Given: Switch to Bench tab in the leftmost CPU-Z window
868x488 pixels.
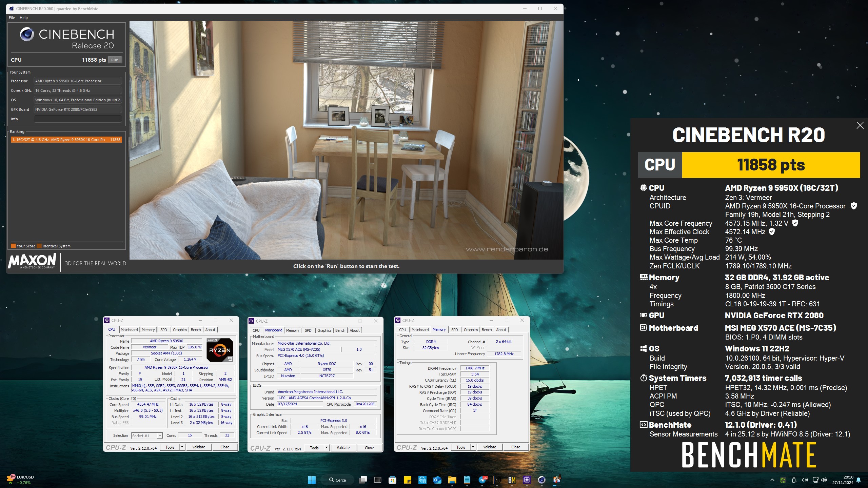Looking at the screenshot, I should pyautogui.click(x=196, y=330).
